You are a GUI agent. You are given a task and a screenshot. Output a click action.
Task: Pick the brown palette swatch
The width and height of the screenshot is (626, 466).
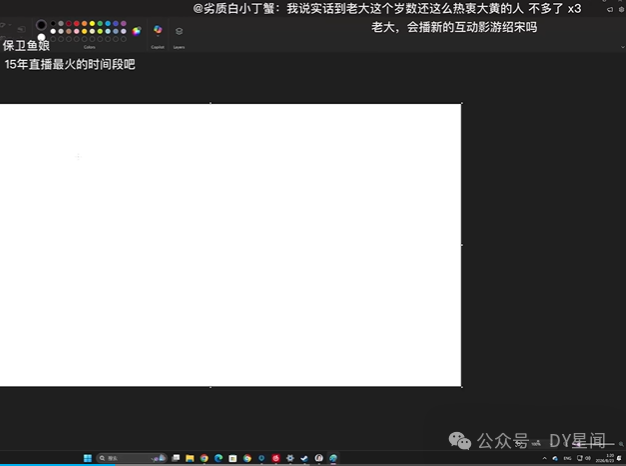click(x=69, y=31)
